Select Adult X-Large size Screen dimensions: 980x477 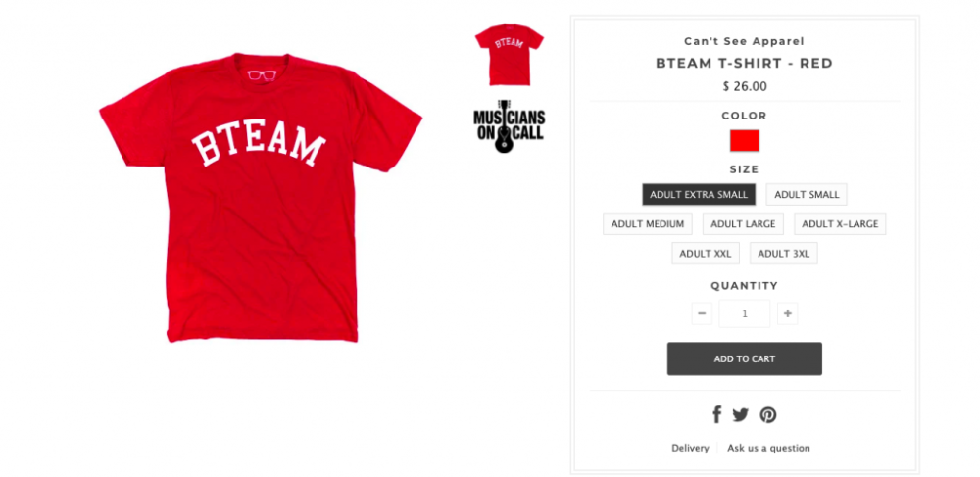click(x=840, y=223)
